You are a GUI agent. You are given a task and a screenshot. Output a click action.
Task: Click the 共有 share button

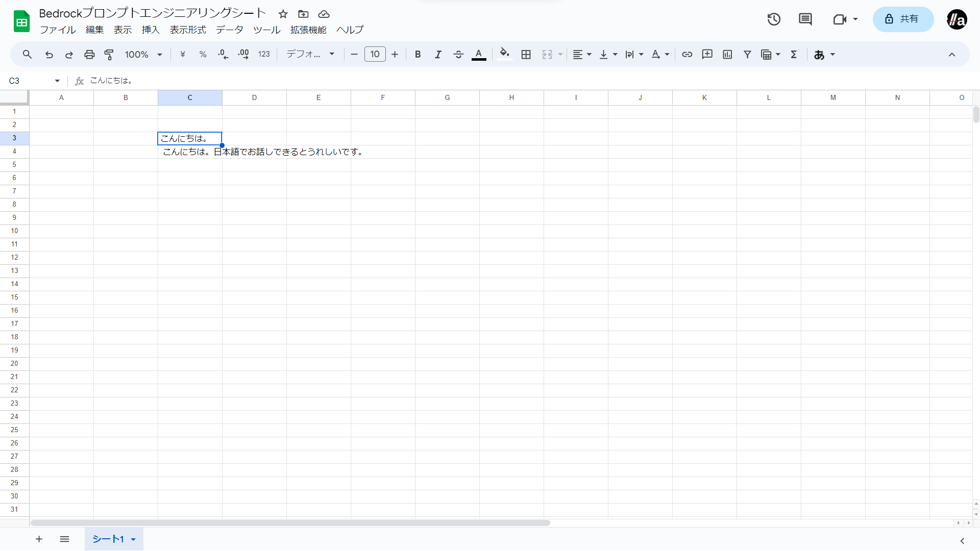click(903, 19)
